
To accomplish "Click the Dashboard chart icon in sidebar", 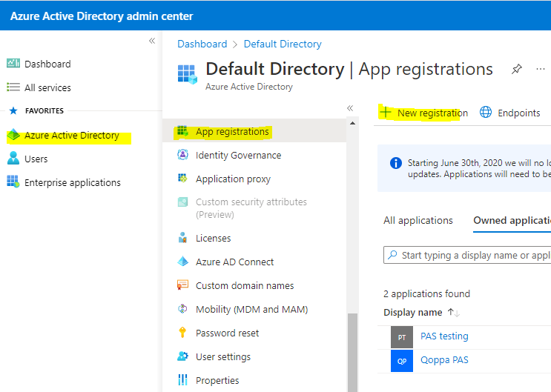I will 13,64.
